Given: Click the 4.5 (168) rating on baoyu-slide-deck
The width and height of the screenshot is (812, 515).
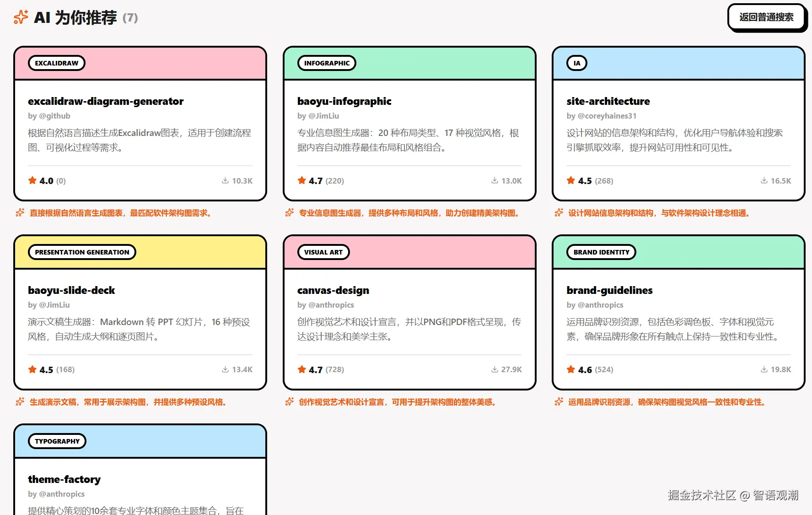Looking at the screenshot, I should point(51,370).
